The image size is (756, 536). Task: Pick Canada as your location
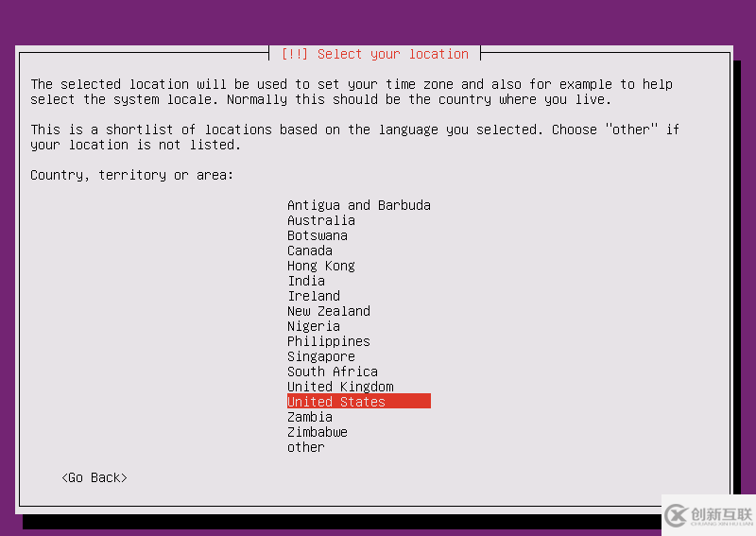(x=310, y=251)
